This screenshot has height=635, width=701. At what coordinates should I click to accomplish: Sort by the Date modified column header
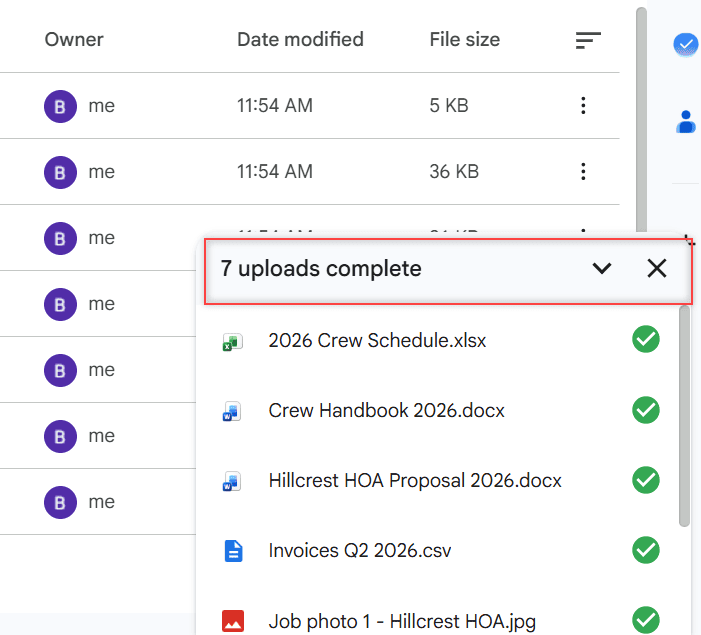click(x=300, y=40)
